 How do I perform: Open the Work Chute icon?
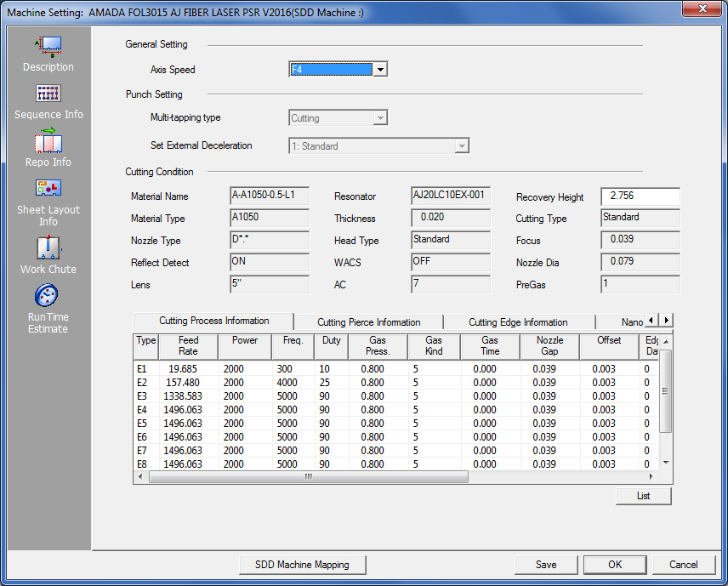click(x=48, y=247)
